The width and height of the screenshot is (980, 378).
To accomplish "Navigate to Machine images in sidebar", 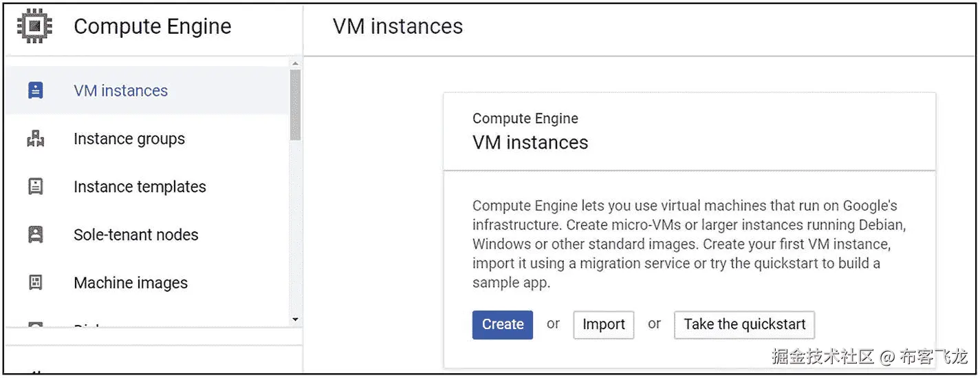I will pos(131,283).
